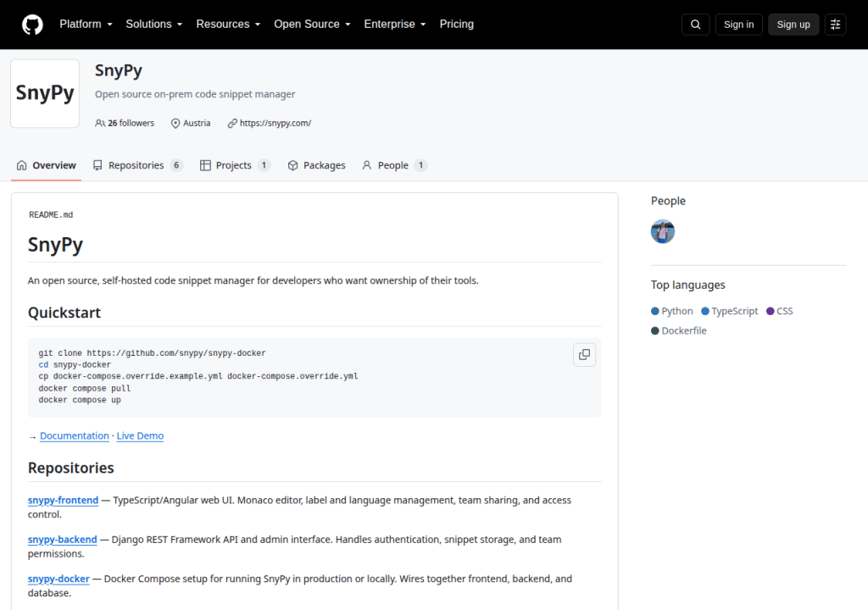Expand the Platform menu
Viewport: 868px width, 610px height.
pos(86,25)
